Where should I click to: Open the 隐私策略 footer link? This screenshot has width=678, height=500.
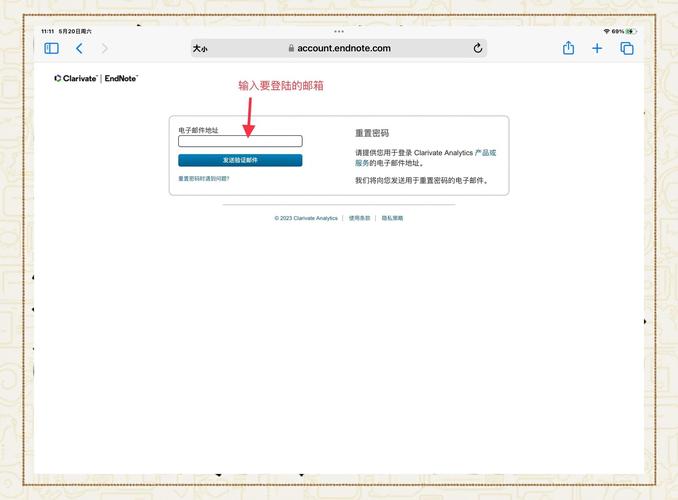click(x=392, y=218)
